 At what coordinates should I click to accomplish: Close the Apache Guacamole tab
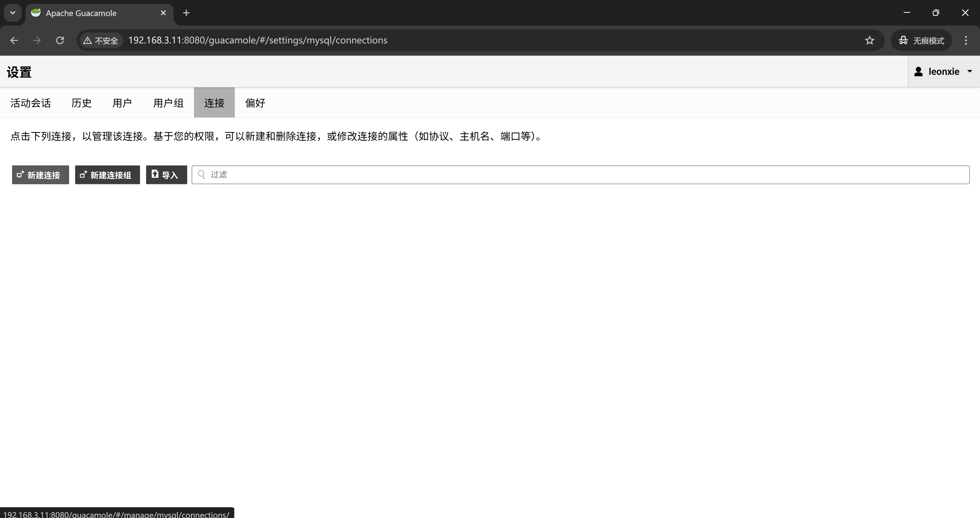click(x=163, y=13)
